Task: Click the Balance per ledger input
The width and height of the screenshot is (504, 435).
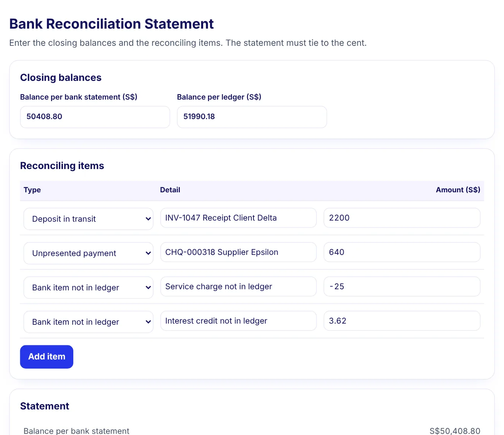Action: [252, 117]
